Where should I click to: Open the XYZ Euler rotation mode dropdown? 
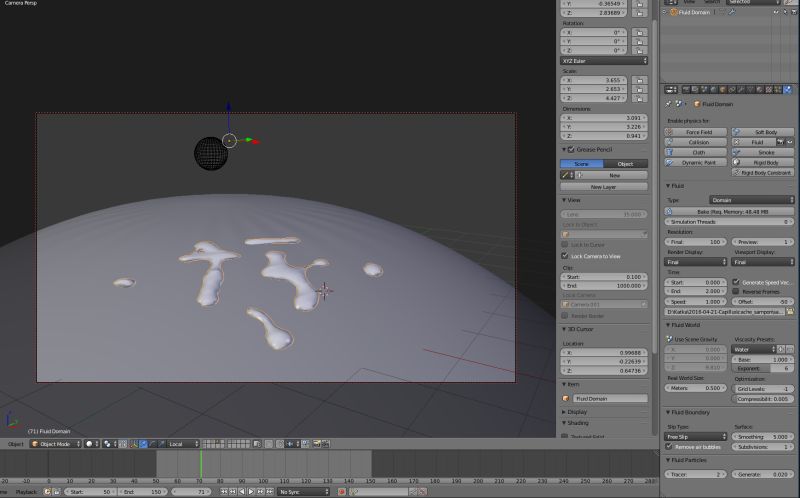(604, 61)
